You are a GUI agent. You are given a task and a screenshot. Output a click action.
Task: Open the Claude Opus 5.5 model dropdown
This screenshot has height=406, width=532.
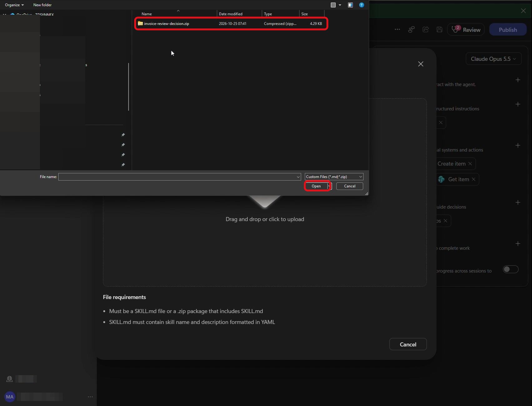[x=493, y=59]
